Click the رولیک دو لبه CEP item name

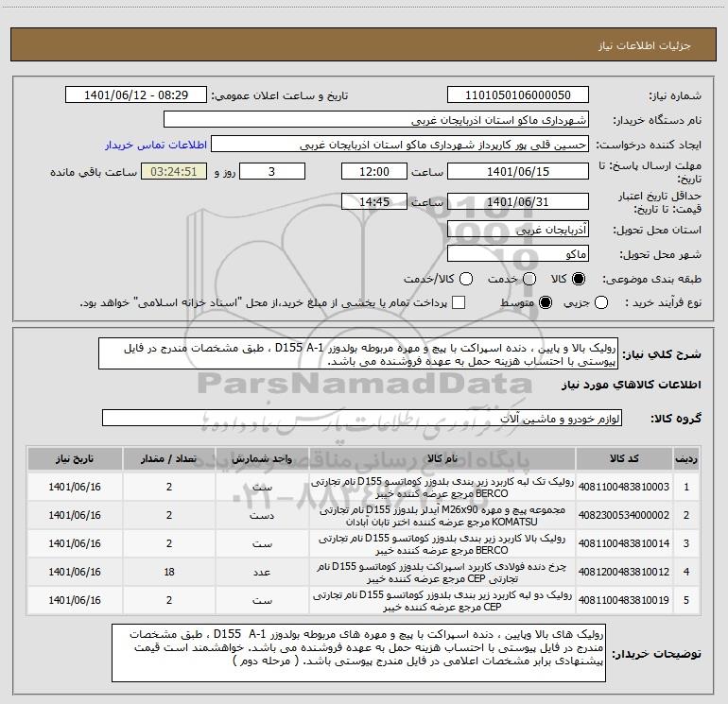point(442,600)
